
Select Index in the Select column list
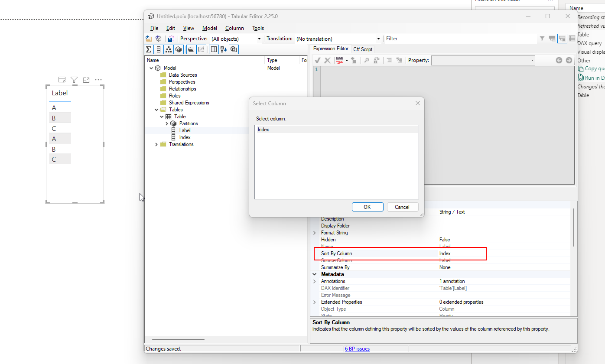337,130
